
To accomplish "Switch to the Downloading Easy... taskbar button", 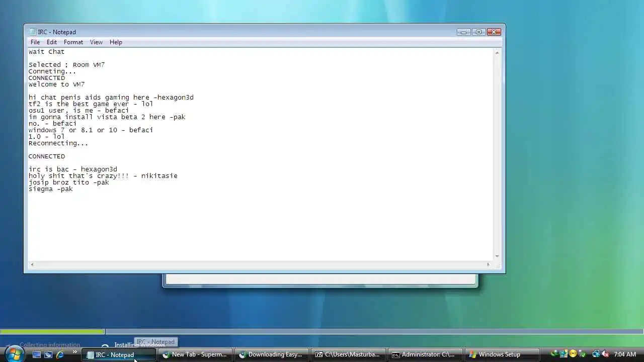I will tap(272, 354).
